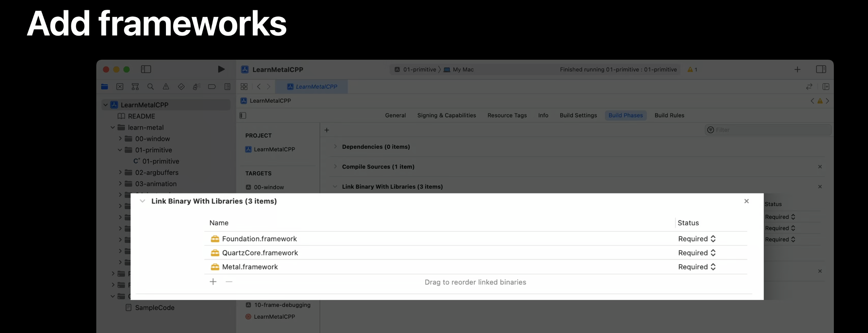Expand the Compile Sources (1 item) section
The width and height of the screenshot is (868, 333).
335,166
